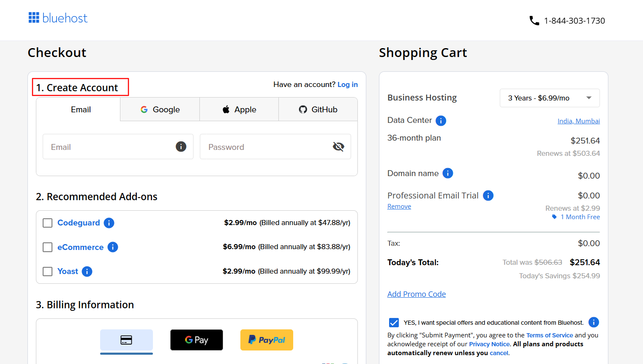643x364 pixels.
Task: Click Add Promo Code link
Action: coord(417,294)
